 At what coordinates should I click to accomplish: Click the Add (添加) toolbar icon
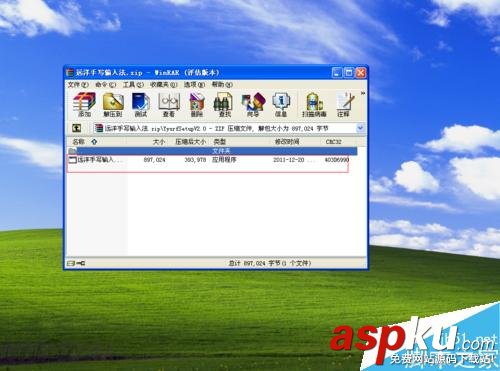click(84, 104)
